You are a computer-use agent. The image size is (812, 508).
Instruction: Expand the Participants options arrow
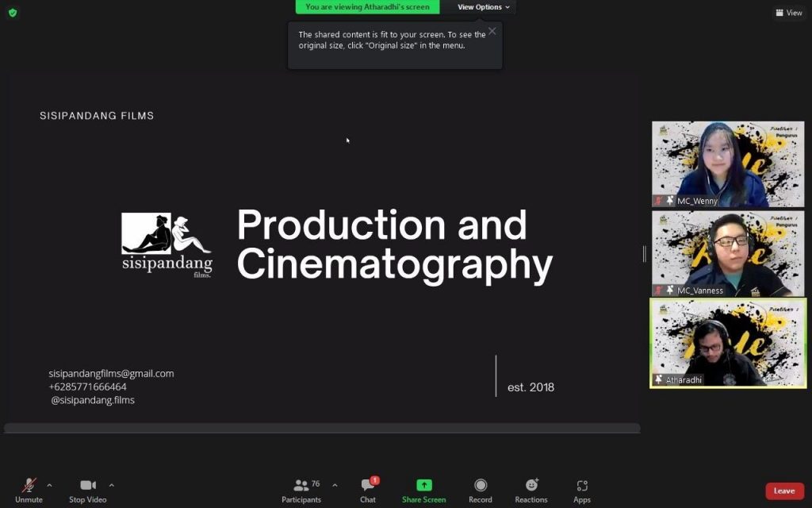pyautogui.click(x=335, y=486)
